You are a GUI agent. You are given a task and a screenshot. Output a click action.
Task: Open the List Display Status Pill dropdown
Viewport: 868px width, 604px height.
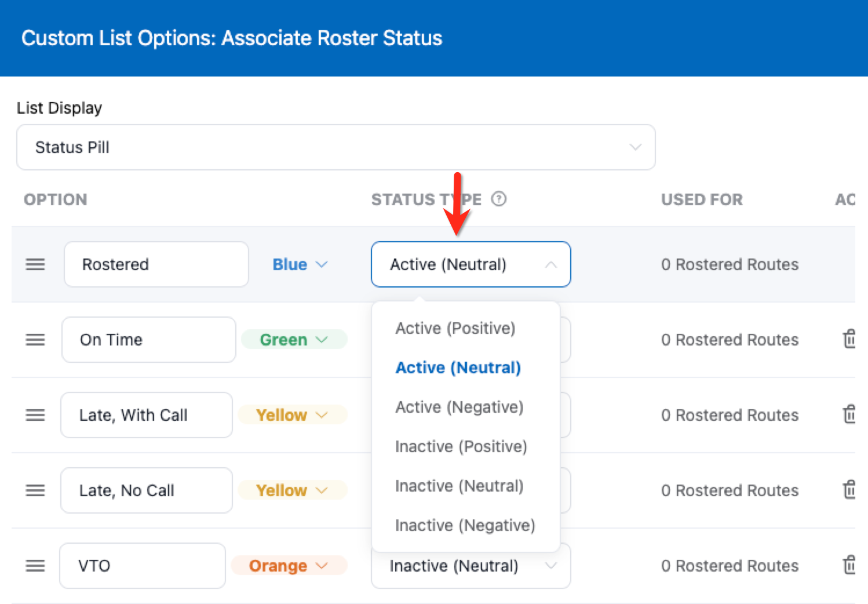(335, 147)
